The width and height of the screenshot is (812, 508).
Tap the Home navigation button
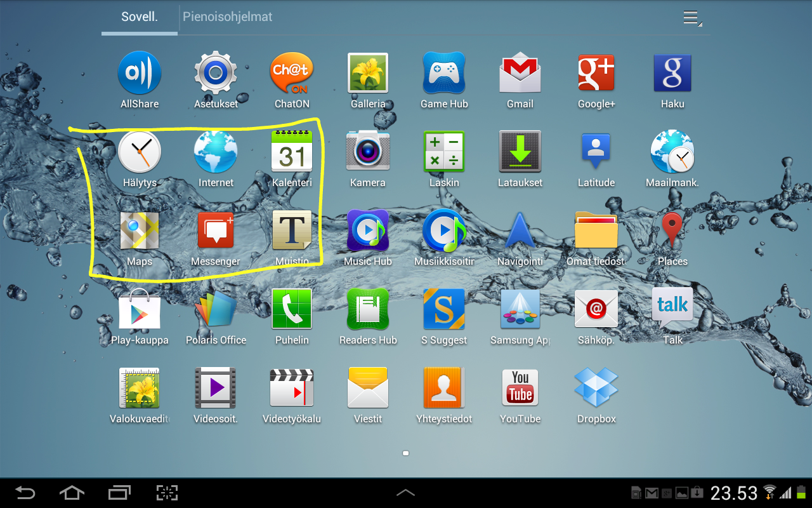(72, 493)
